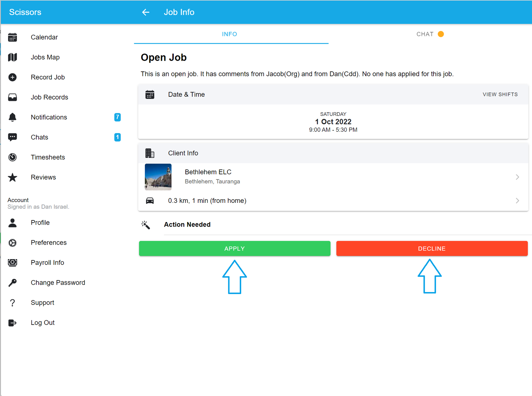The image size is (532, 396).
Task: Click the Date & Time calendar icon
Action: (150, 94)
